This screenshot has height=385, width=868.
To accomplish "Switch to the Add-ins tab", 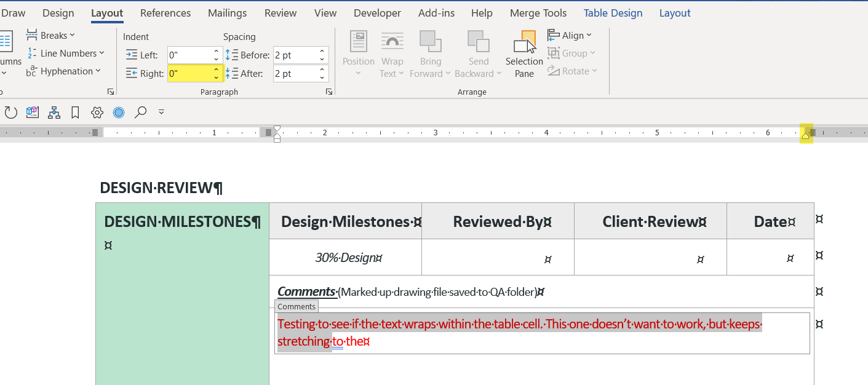I will [437, 13].
